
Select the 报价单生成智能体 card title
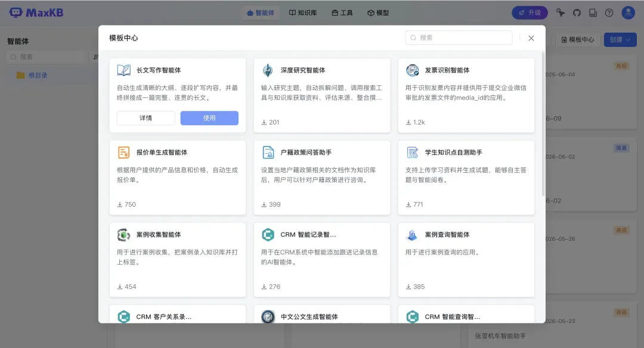(x=162, y=153)
